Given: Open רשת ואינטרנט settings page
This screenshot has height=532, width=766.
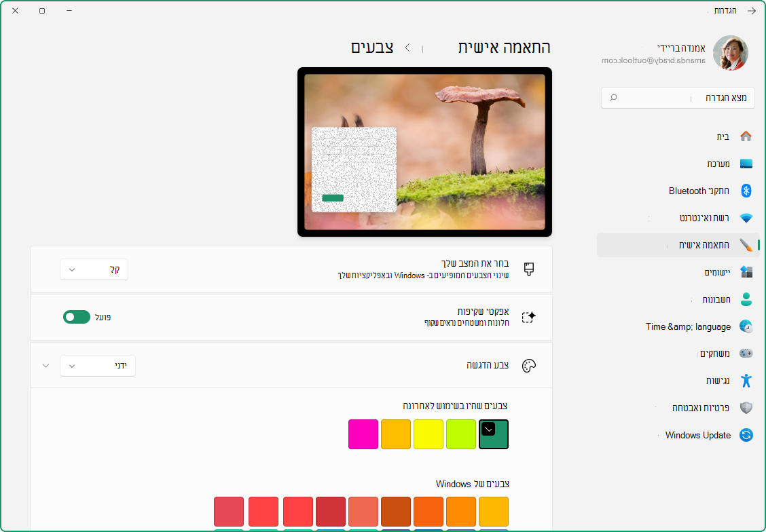Looking at the screenshot, I should pyautogui.click(x=678, y=218).
